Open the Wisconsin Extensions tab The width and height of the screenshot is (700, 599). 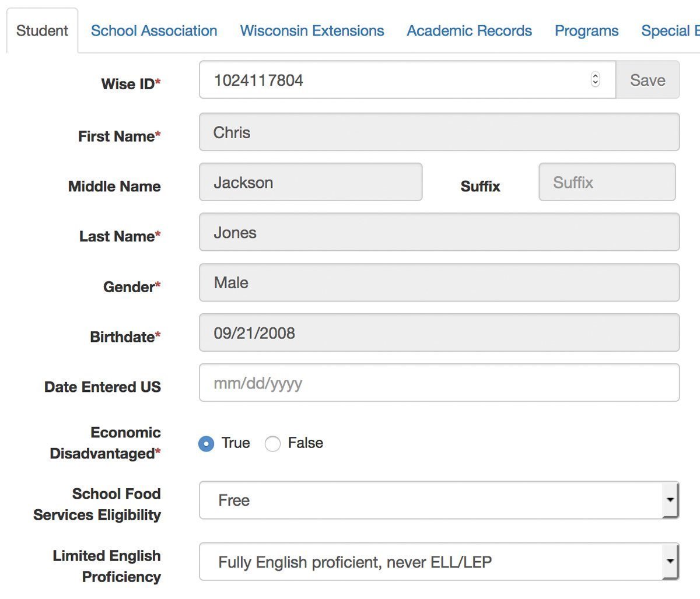(312, 31)
